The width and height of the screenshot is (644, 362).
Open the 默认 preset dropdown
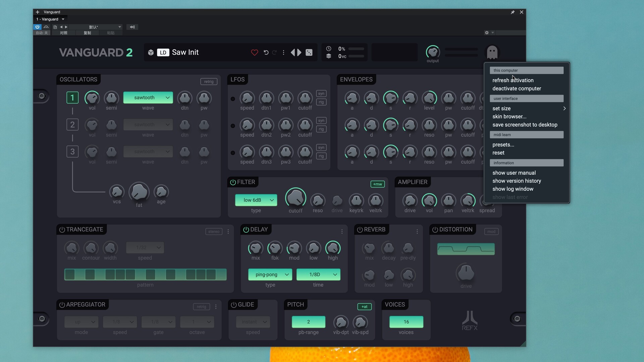point(96,27)
